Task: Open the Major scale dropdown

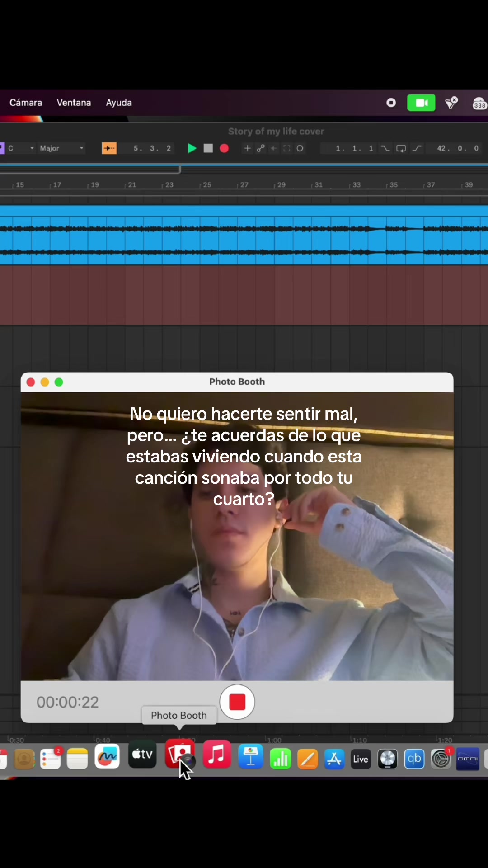Action: tap(61, 148)
